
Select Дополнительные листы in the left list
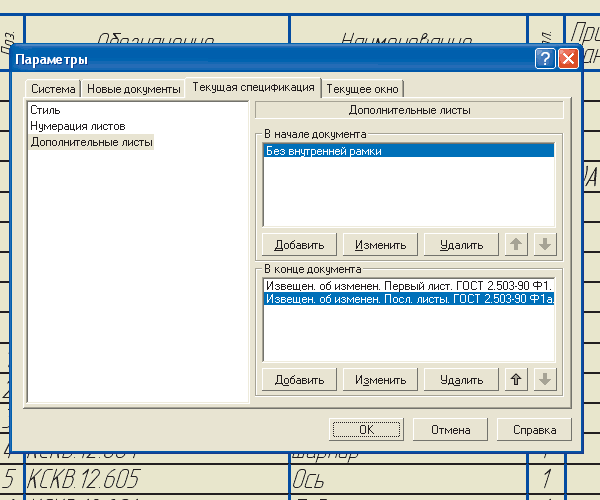click(92, 142)
